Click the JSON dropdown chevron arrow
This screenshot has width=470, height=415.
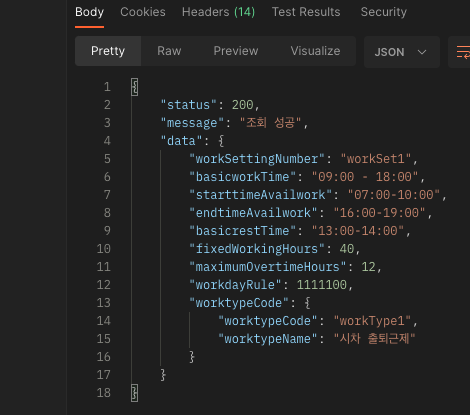[422, 52]
